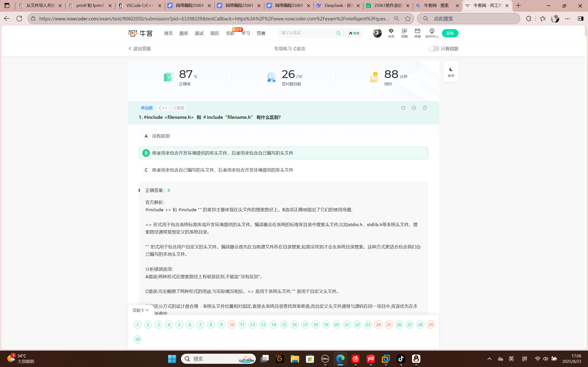The image size is (588, 367).
Task: Open the 题库 menu in the navigation bar
Action: (x=184, y=33)
